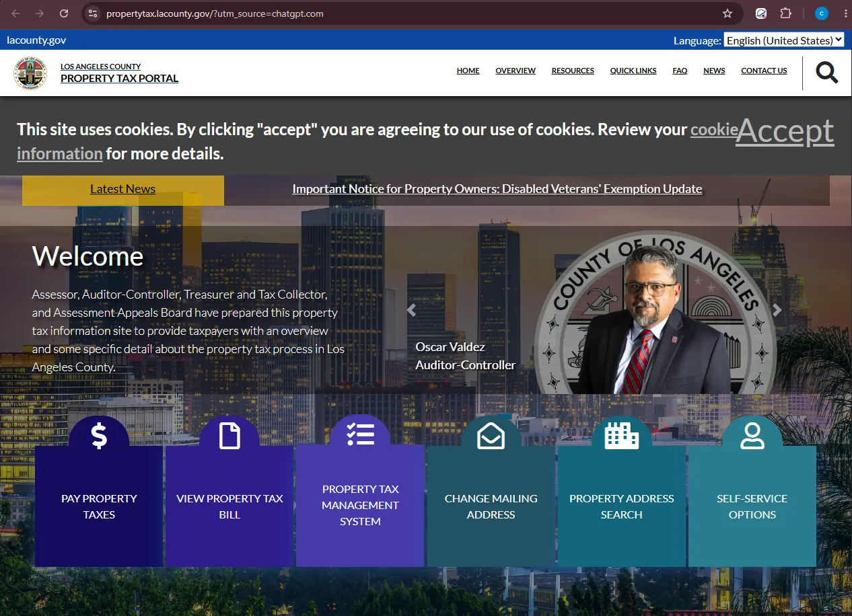Reload the page with refresh icon
The image size is (852, 616).
[x=64, y=13]
